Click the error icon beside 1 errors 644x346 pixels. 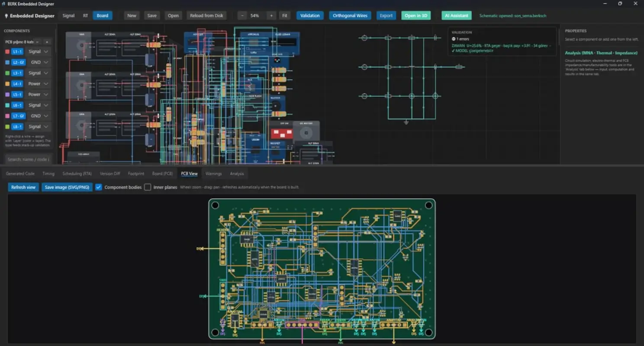[454, 39]
